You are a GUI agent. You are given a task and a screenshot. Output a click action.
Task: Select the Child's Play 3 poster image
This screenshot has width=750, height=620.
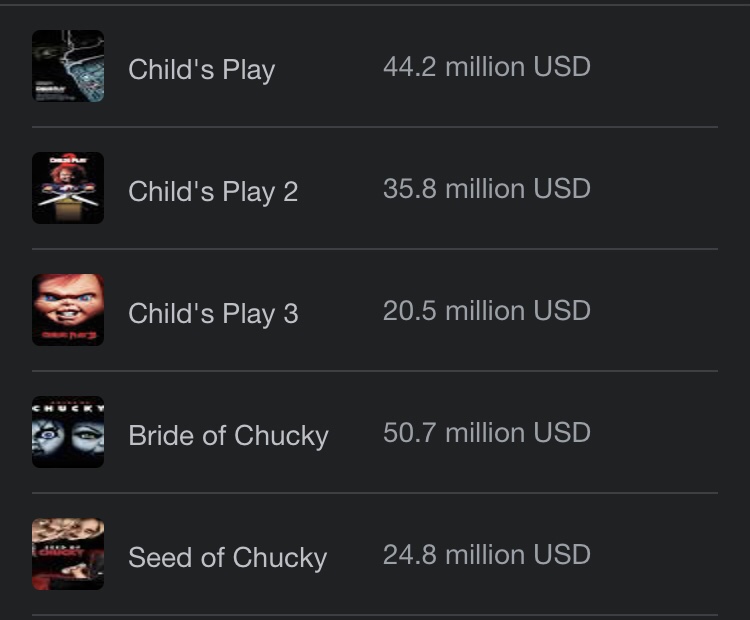pos(68,310)
